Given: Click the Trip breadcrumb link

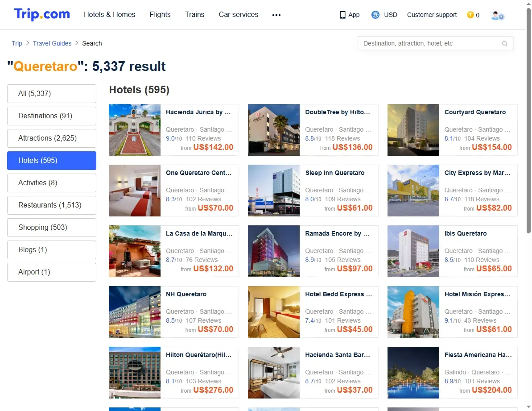Looking at the screenshot, I should tap(17, 43).
